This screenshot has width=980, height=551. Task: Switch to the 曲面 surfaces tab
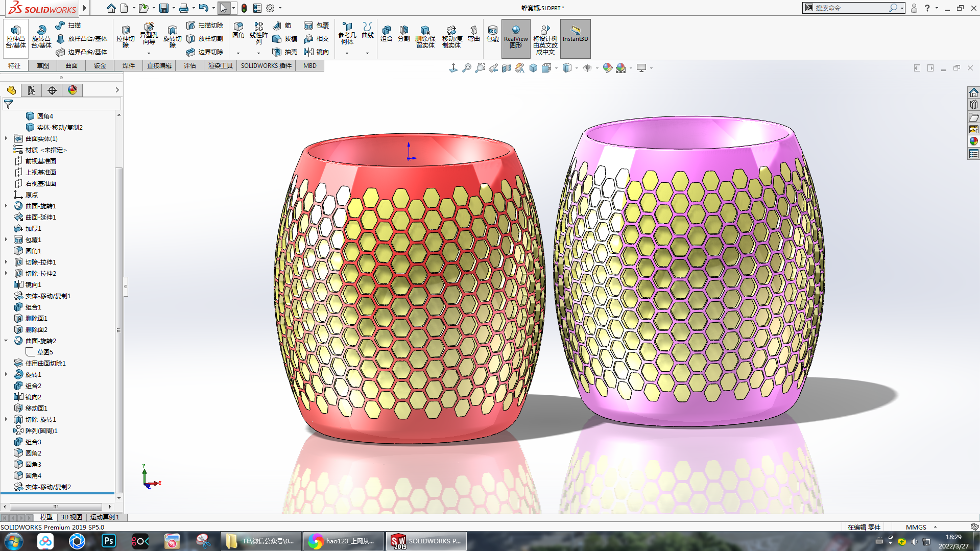(71, 66)
